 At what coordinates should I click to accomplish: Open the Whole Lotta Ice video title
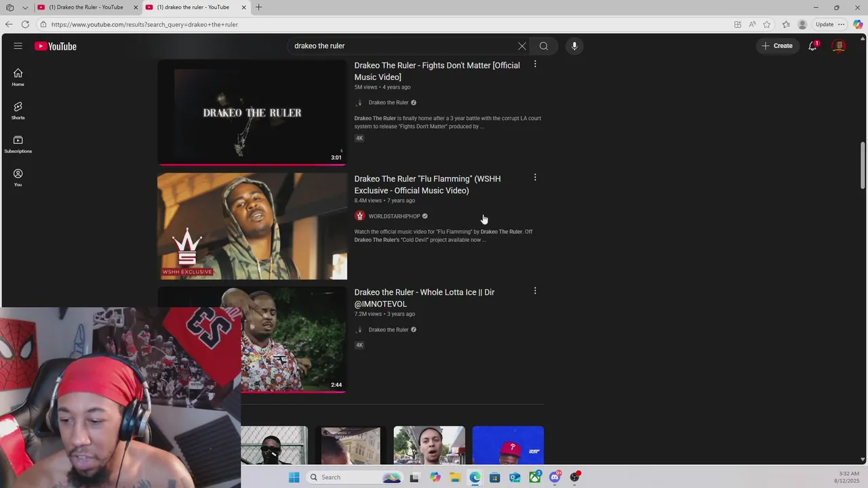[425, 298]
